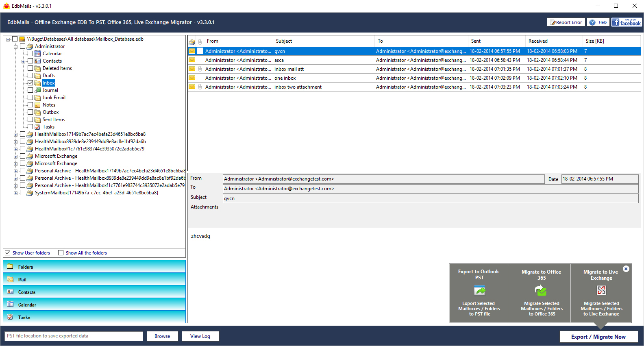Image resolution: width=644 pixels, height=346 pixels.
Task: Click the Migrate to Live Exchange icon
Action: [x=601, y=290]
